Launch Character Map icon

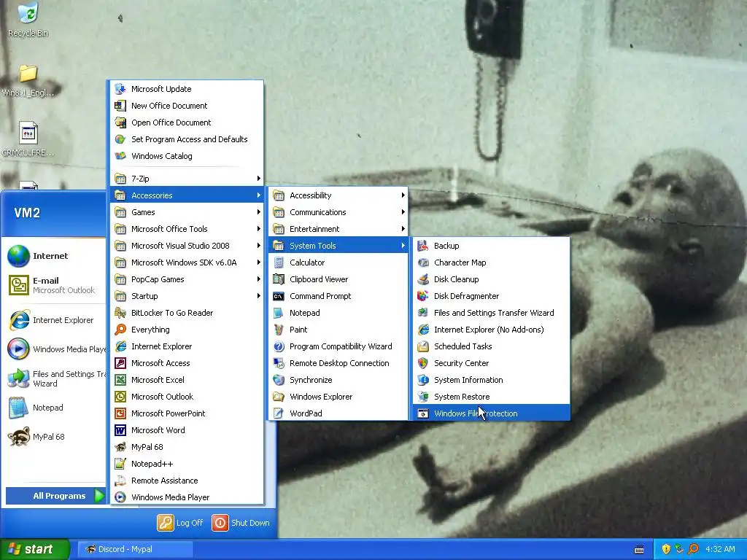(x=423, y=262)
